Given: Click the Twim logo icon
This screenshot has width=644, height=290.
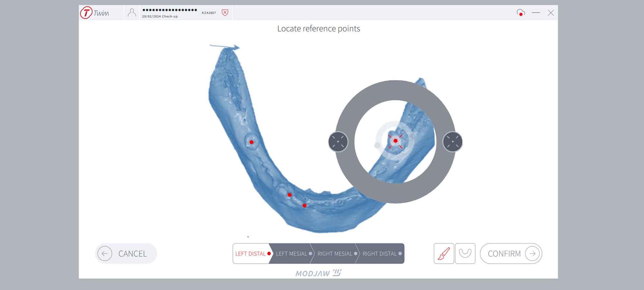Looking at the screenshot, I should (x=86, y=13).
